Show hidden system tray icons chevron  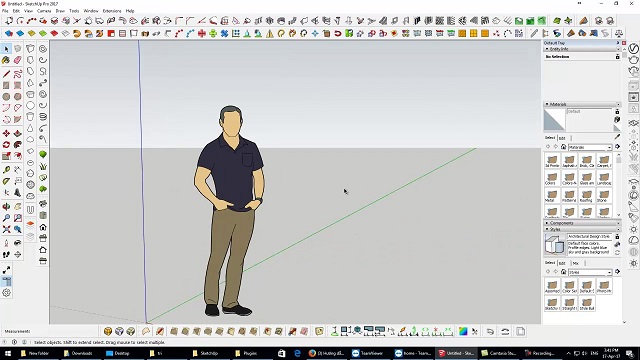(x=568, y=353)
